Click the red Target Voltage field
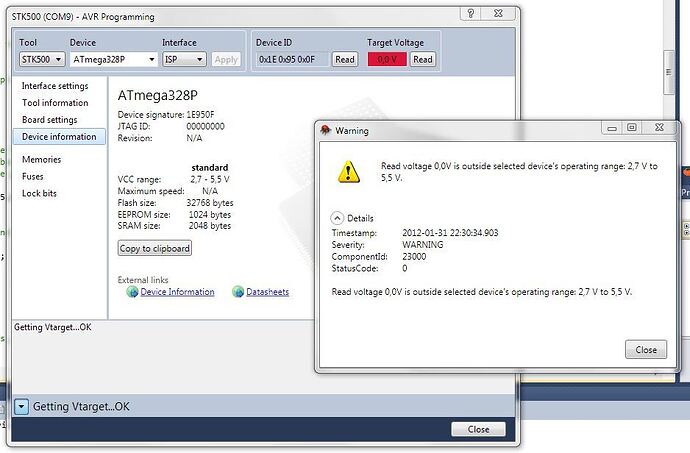Viewport: 690px width, 453px height. point(386,60)
